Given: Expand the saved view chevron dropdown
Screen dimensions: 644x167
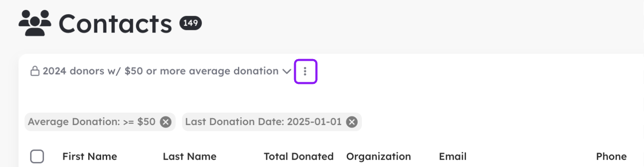Looking at the screenshot, I should click(287, 72).
